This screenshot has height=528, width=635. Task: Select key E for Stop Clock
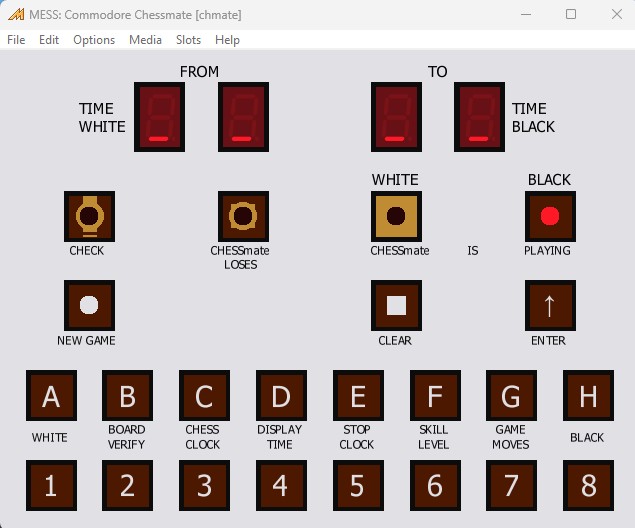(x=358, y=395)
